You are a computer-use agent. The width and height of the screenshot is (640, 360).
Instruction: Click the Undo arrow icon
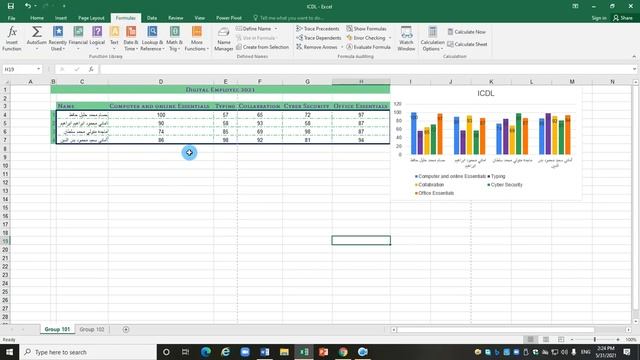pos(27,6)
